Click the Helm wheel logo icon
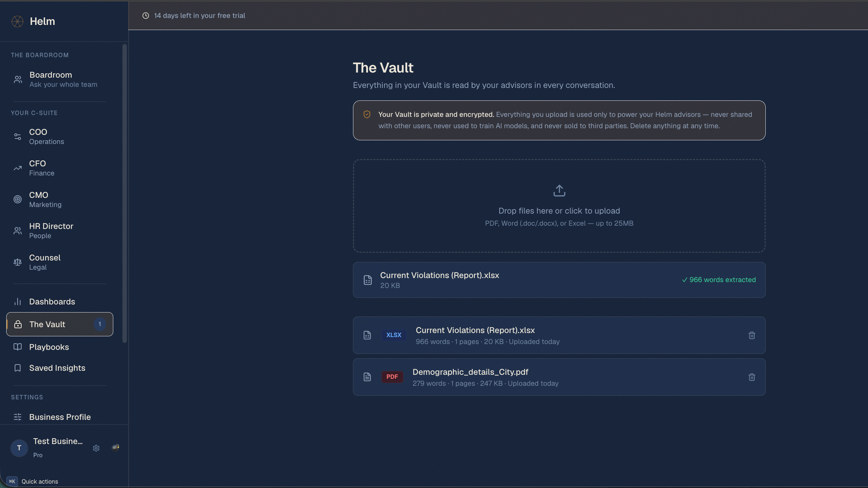The image size is (868, 488). 17,21
